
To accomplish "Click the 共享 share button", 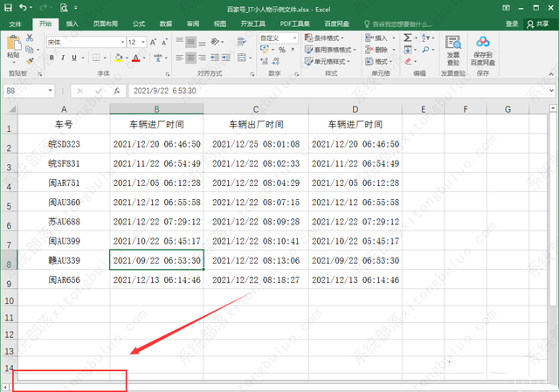I will coord(538,24).
